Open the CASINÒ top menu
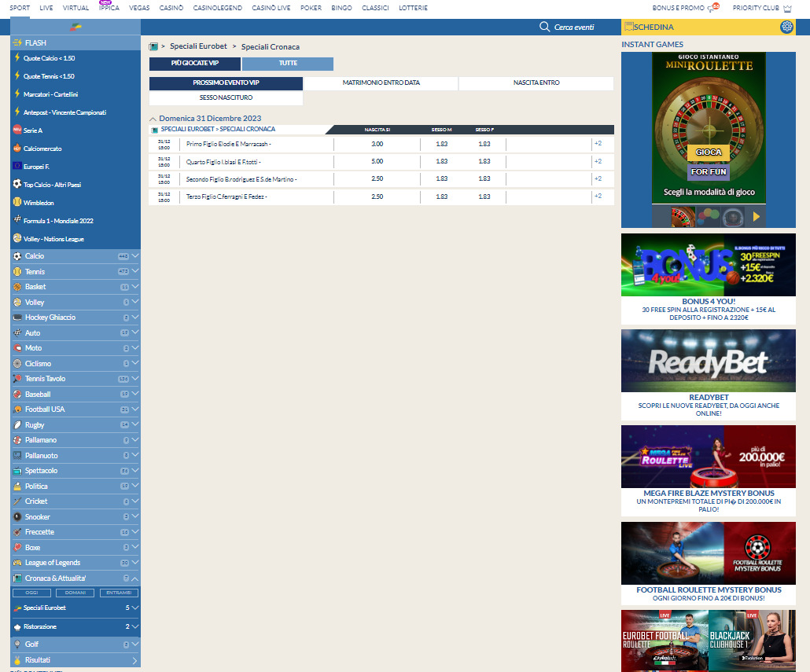810x672 pixels. pos(171,8)
